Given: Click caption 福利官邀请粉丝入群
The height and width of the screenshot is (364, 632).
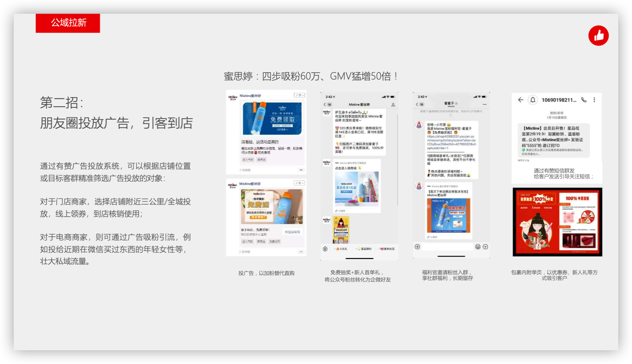Looking at the screenshot, I should [446, 272].
